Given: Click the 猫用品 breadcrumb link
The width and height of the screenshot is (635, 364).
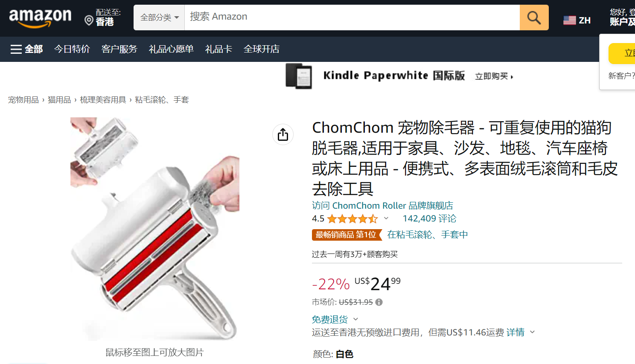Looking at the screenshot, I should click(59, 100).
